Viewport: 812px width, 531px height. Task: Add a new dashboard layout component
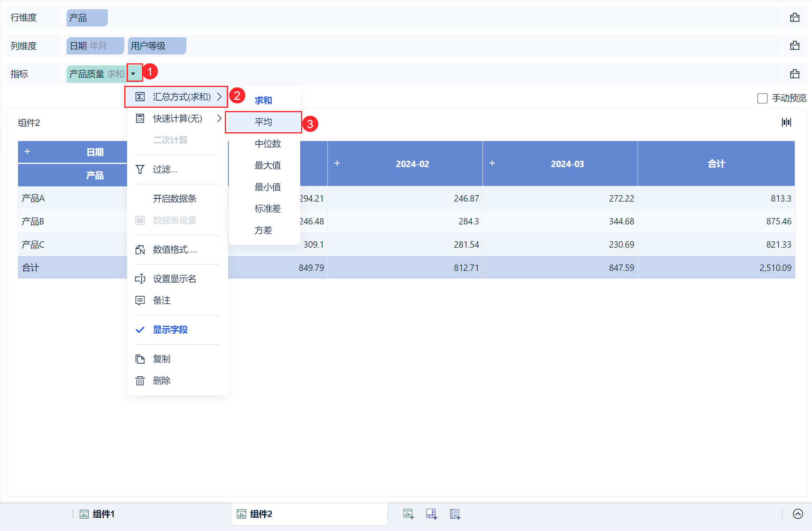click(x=432, y=514)
